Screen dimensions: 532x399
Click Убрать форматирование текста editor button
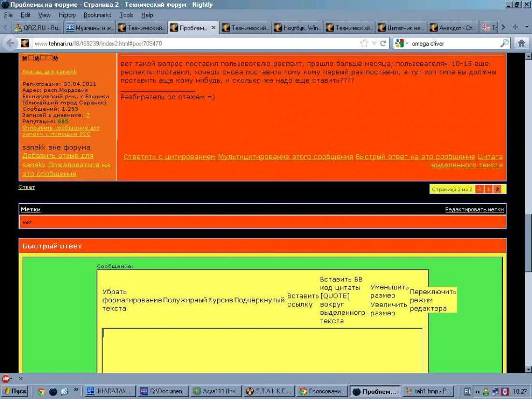132,300
